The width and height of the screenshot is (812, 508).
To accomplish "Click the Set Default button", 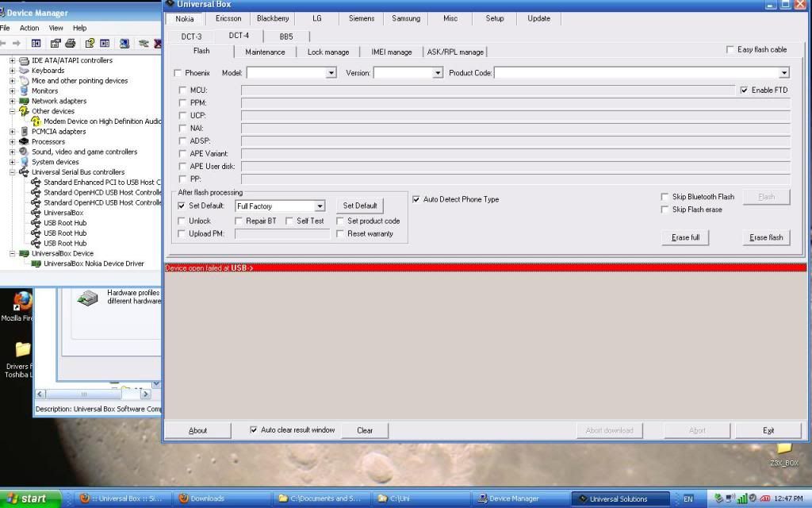I will (x=360, y=206).
